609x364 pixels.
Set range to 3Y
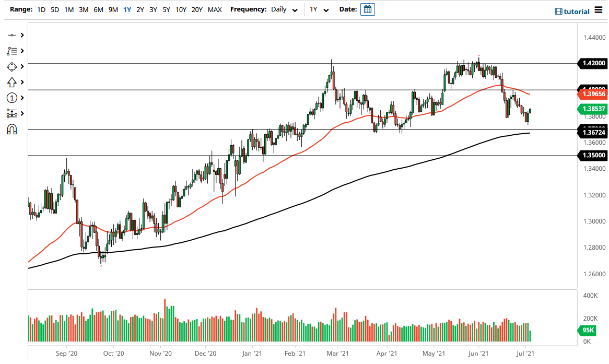(x=153, y=10)
